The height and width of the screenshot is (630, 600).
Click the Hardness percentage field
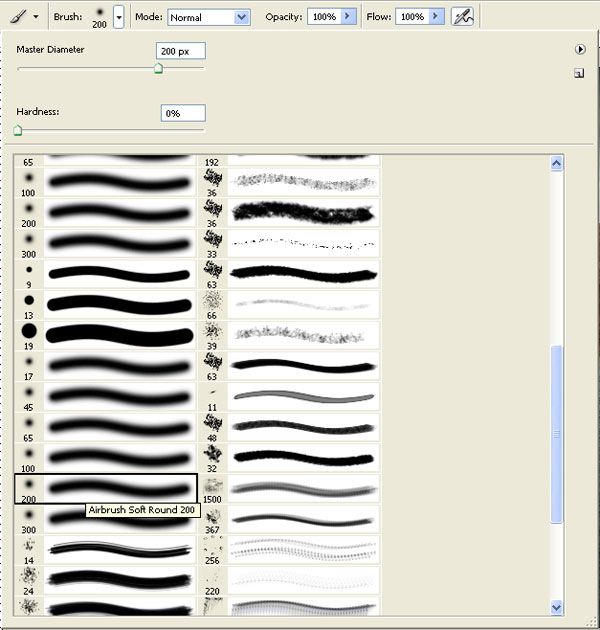[182, 113]
